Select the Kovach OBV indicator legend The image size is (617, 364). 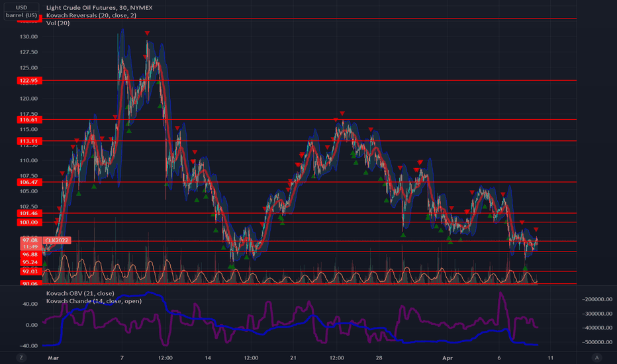click(x=80, y=293)
